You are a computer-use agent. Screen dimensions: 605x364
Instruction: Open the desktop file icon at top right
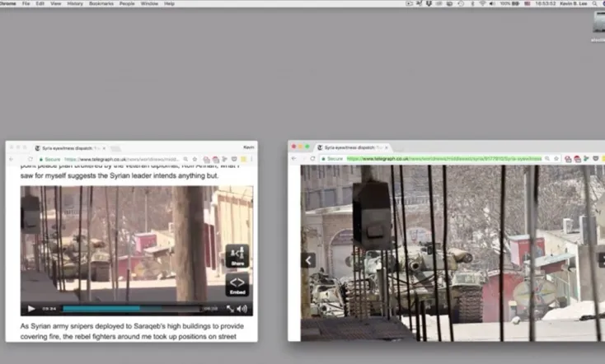(x=598, y=23)
